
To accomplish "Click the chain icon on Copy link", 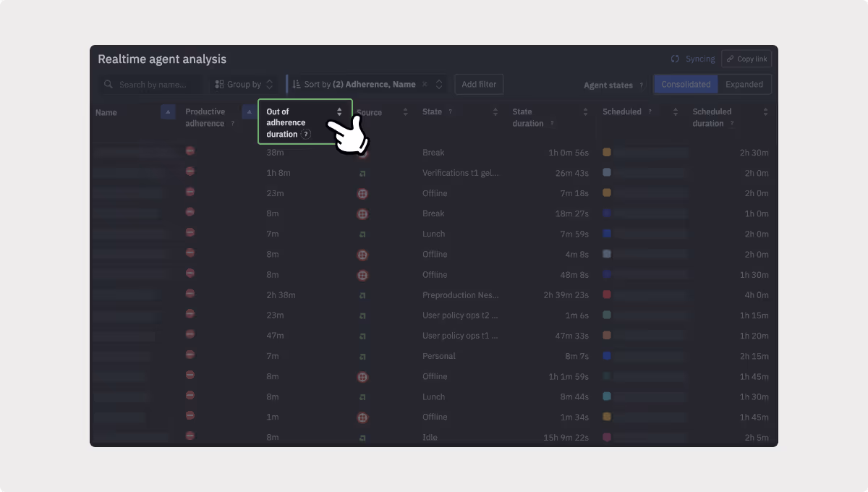I will point(731,59).
